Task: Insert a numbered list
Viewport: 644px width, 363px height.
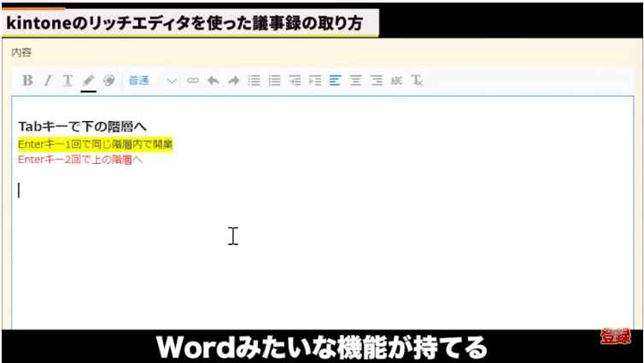Action: pyautogui.click(x=274, y=81)
